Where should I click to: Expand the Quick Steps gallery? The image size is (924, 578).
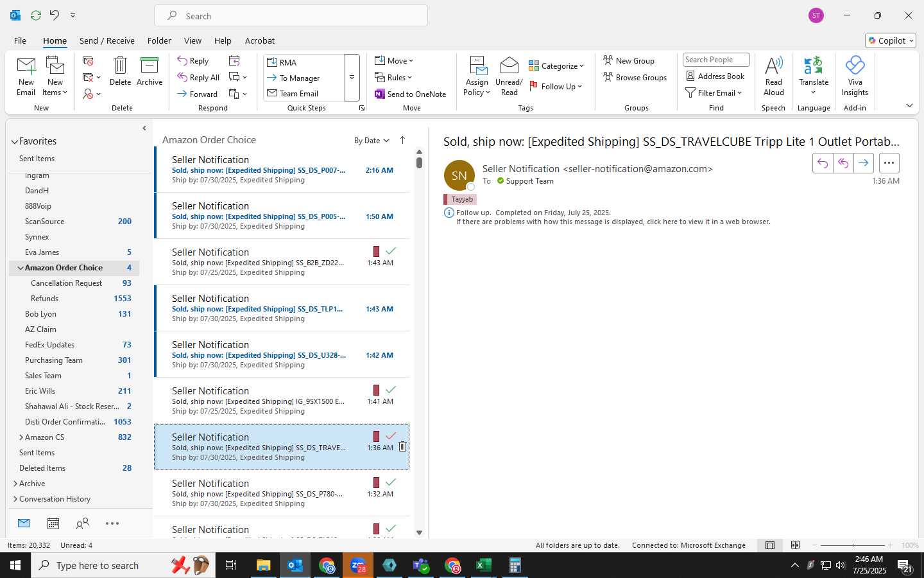tap(352, 78)
